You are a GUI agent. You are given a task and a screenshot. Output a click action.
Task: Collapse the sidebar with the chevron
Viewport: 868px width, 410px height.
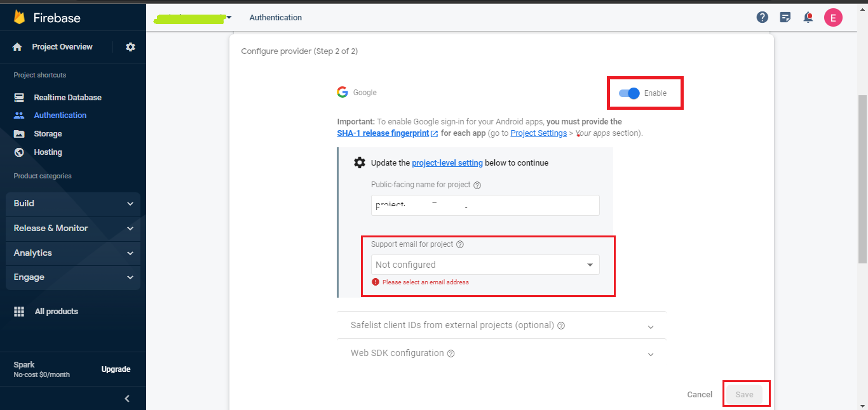[x=127, y=399]
